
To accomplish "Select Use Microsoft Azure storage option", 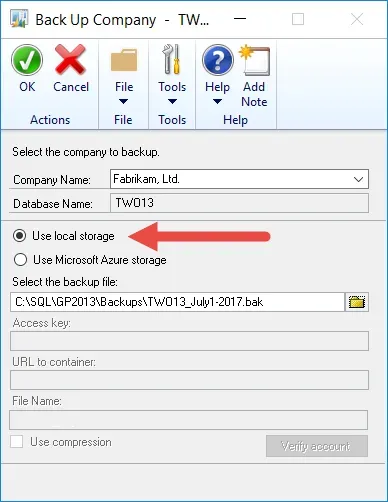I will pos(20,260).
